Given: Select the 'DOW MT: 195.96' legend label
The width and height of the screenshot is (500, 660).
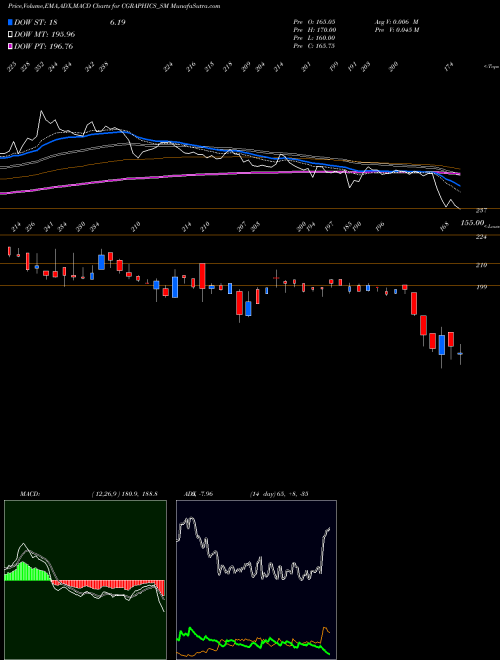Looking at the screenshot, I should pyautogui.click(x=45, y=34).
